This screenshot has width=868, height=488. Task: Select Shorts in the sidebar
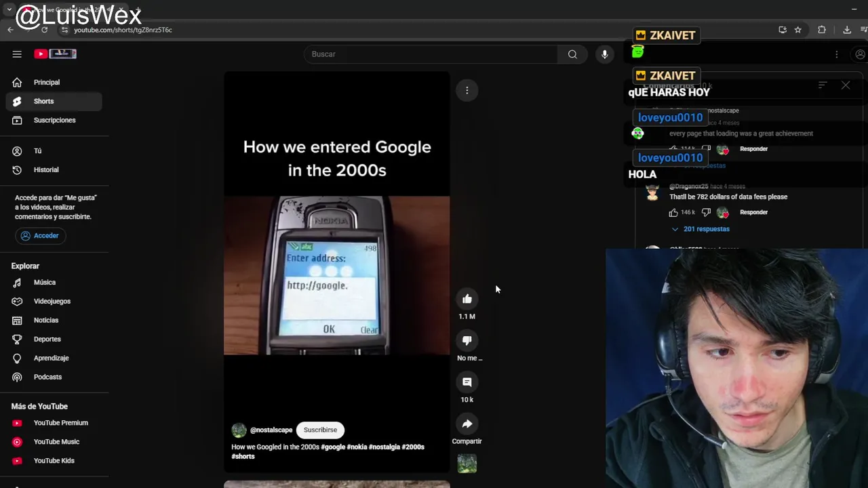[x=54, y=101]
